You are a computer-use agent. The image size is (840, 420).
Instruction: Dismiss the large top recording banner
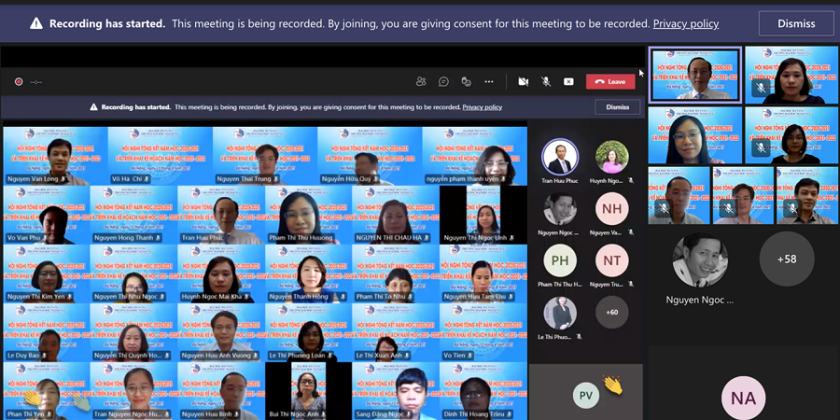click(796, 24)
